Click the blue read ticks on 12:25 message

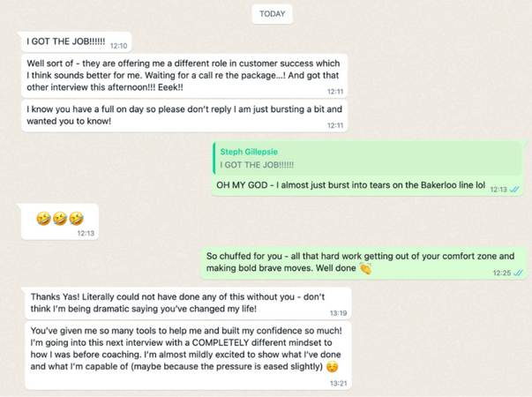[518, 273]
